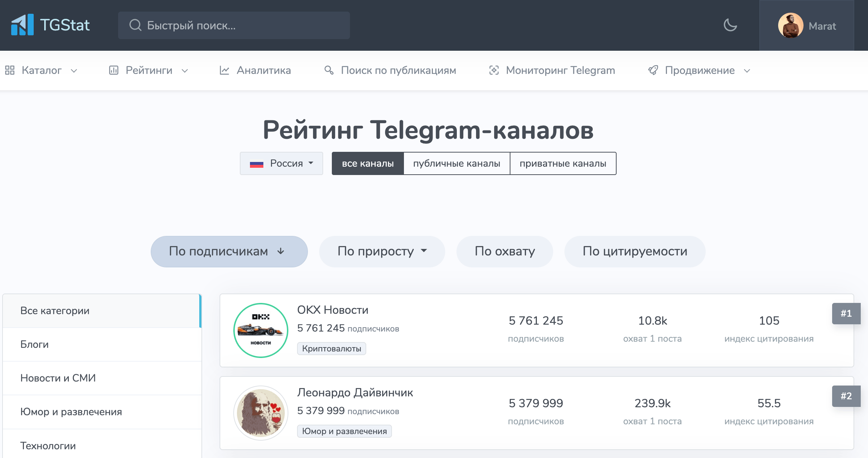Open the Леонардо Дайвинчик channel title
Viewport: 868px width, 458px height.
(x=355, y=392)
